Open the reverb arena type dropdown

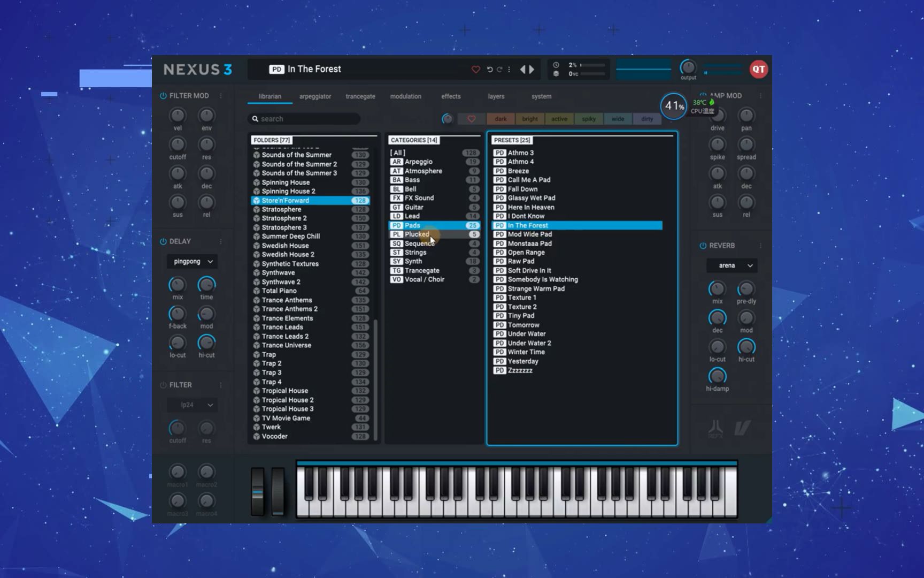731,265
